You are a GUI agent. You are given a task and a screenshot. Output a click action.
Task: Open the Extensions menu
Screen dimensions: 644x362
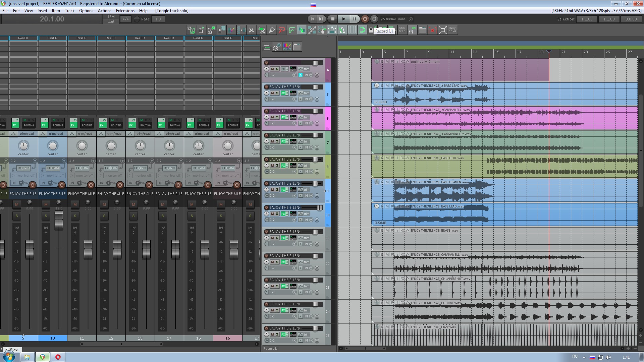click(125, 11)
